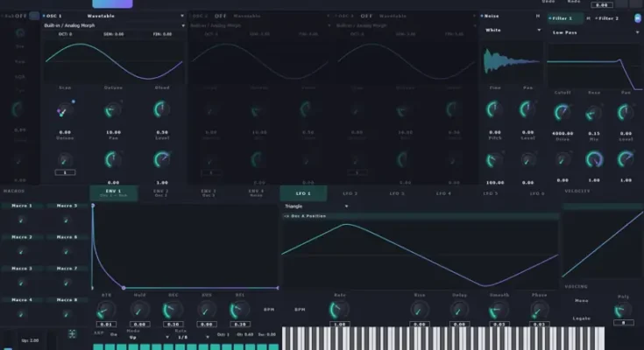This screenshot has width=644, height=350.
Task: Open the Low Pass filter type dropdown
Action: 596,32
